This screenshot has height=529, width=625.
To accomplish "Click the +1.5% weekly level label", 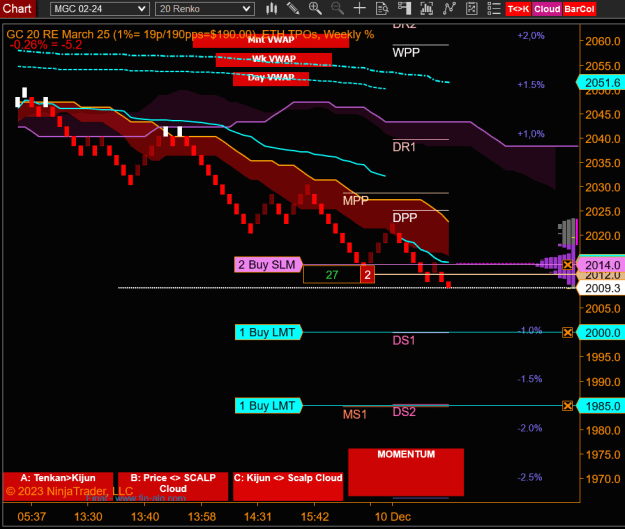I will tap(531, 85).
